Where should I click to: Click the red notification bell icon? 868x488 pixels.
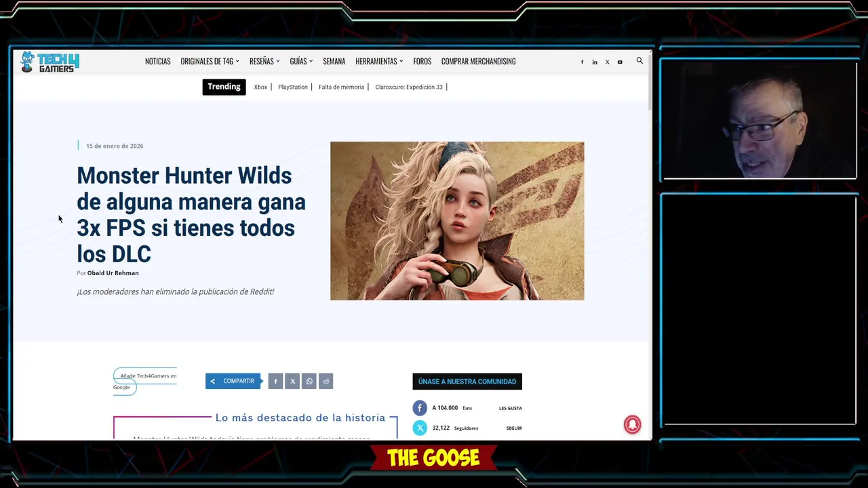[632, 425]
